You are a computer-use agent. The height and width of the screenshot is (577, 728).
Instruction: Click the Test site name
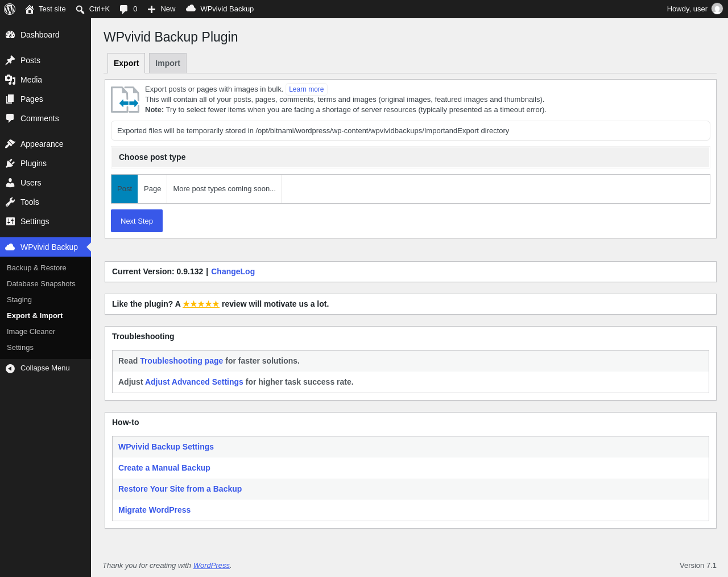(x=52, y=9)
